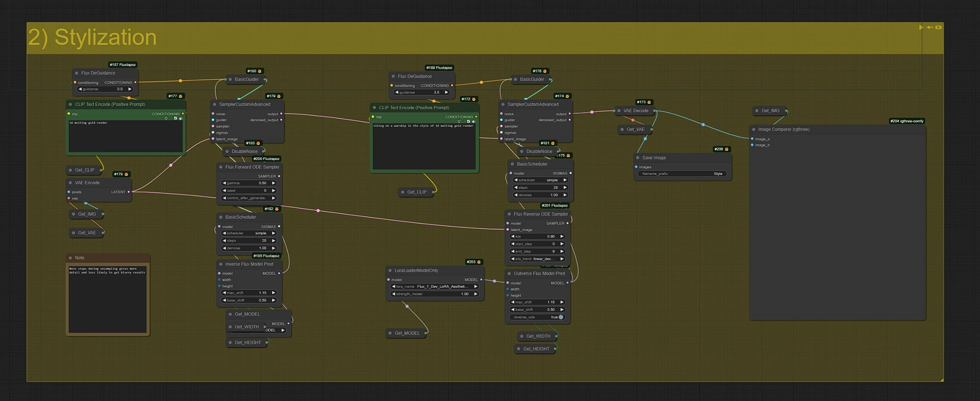The height and width of the screenshot is (401, 980).
Task: Select the circle radio in the '3d melting gold render' prompt node
Action: pyautogui.click(x=166, y=118)
